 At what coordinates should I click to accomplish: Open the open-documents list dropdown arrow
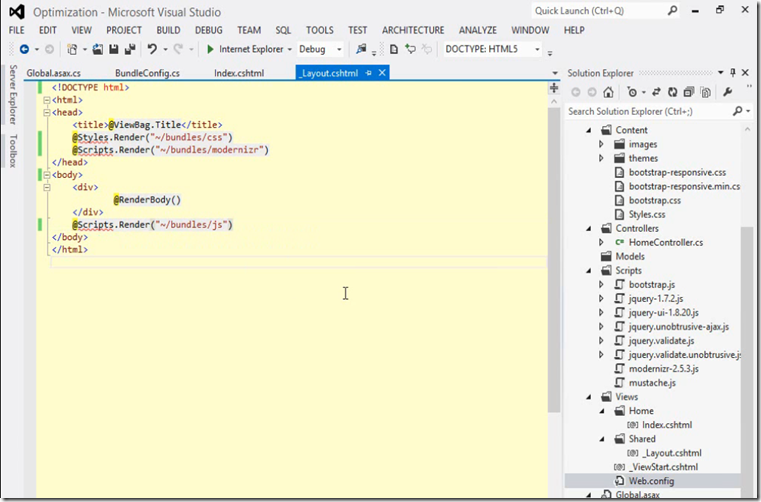coord(555,73)
